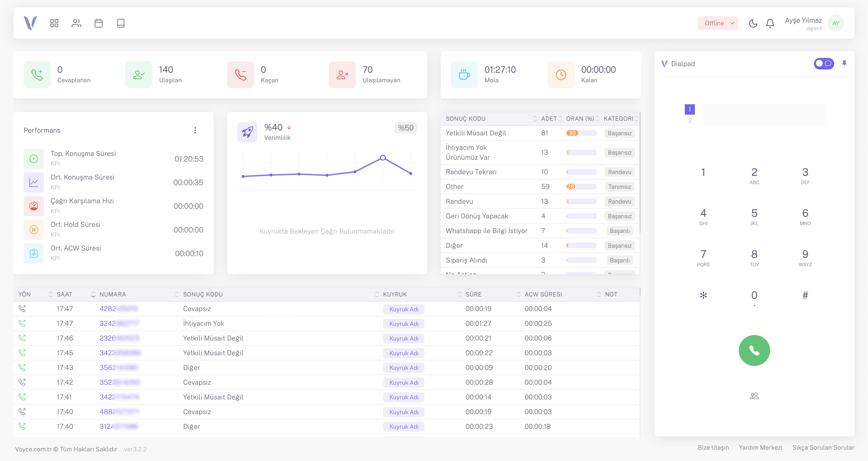Screen dimensions: 868x461
Task: Click the Other 28 percent progress bar
Action: 581,187
